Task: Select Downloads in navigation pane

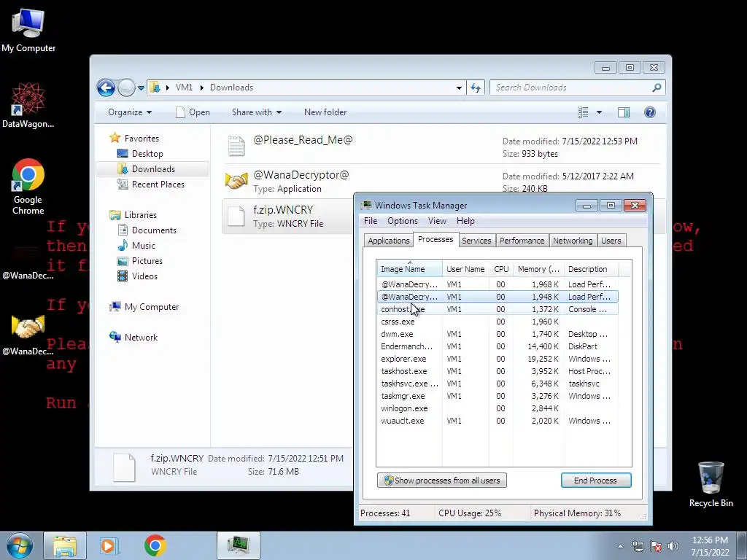Action: click(152, 169)
